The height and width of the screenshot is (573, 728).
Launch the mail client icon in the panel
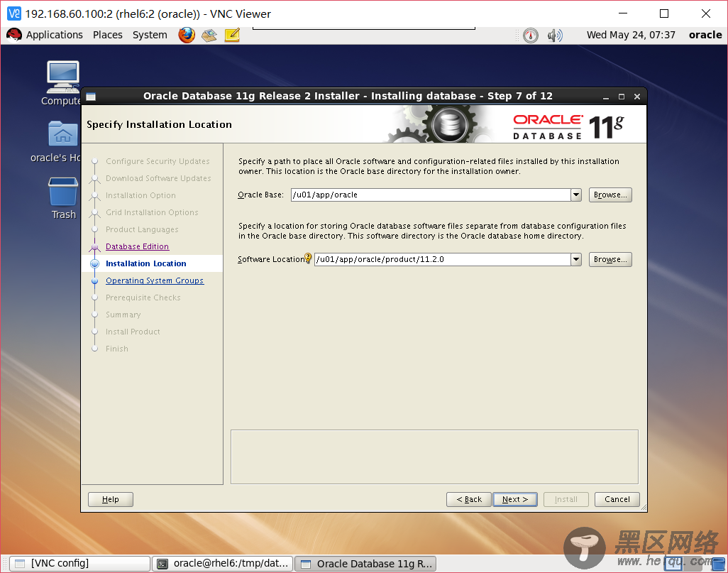click(209, 36)
